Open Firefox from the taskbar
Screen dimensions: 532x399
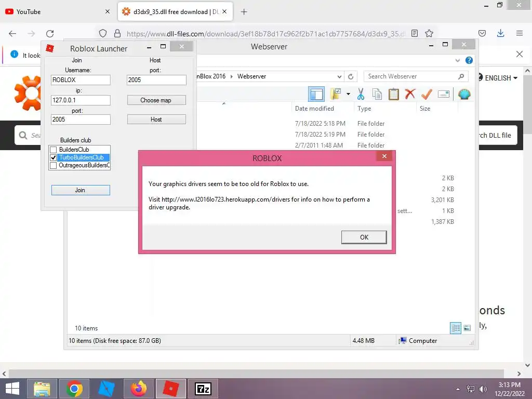(139, 389)
